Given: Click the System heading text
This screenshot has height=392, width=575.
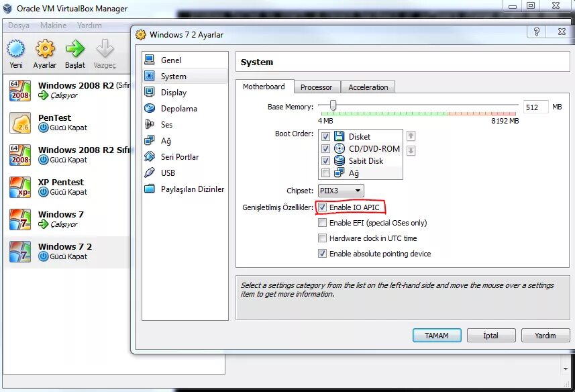Looking at the screenshot, I should tap(257, 62).
